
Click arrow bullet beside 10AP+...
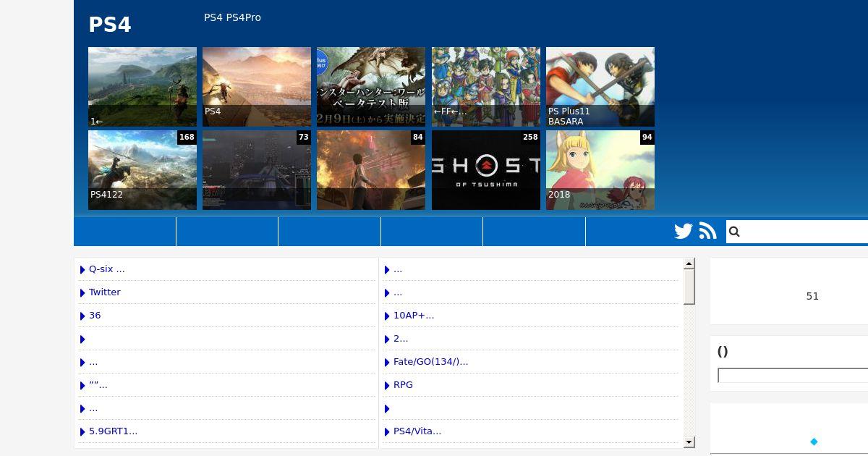click(387, 316)
